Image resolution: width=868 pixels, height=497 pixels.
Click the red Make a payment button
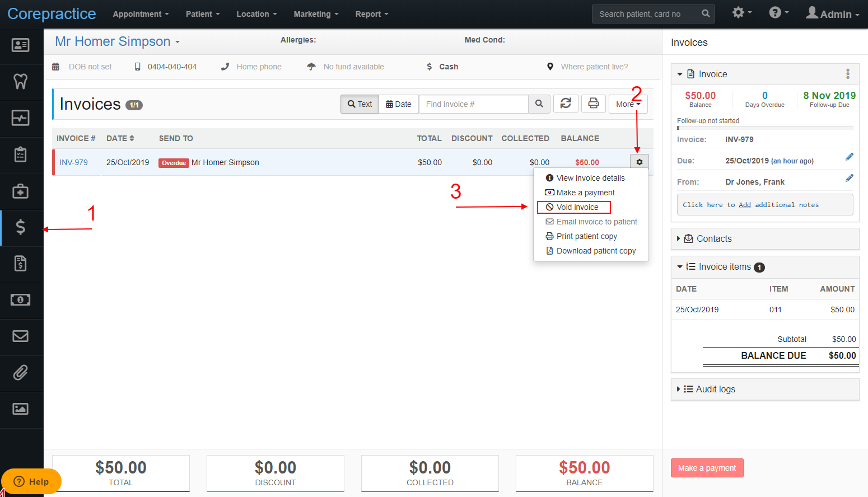pyautogui.click(x=707, y=468)
